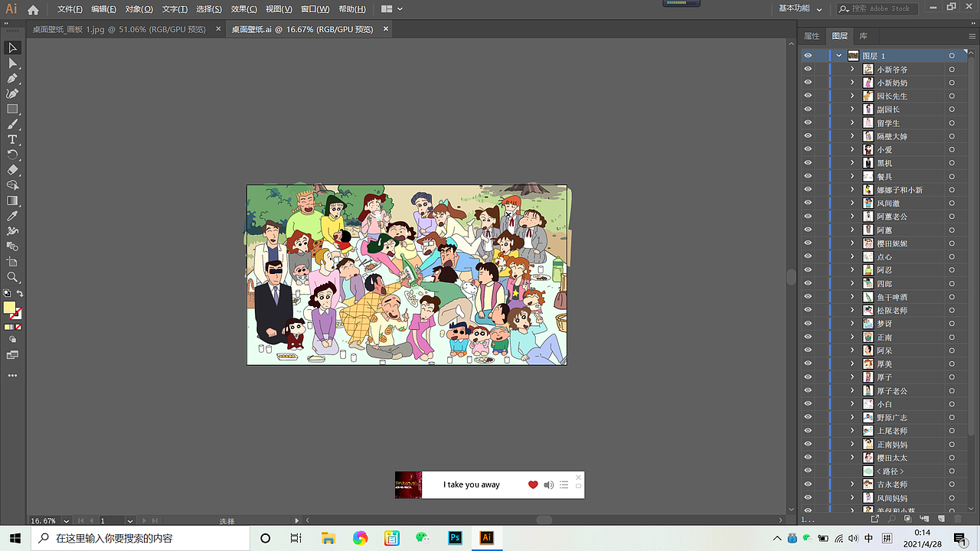Select the 正南妈妈 layer name

point(892,444)
